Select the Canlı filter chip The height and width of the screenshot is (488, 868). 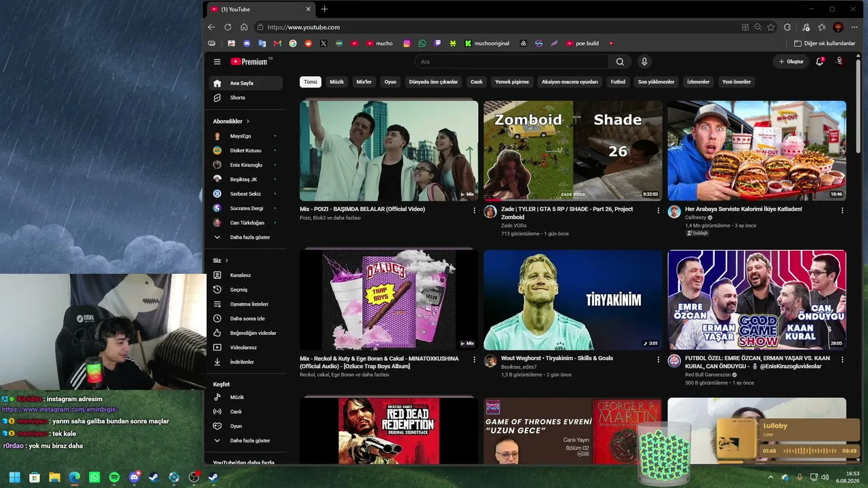click(x=477, y=82)
